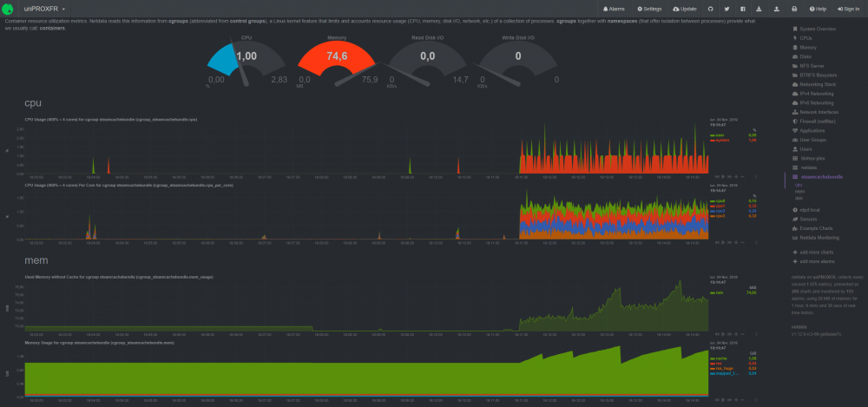This screenshot has width=868, height=407.
Task: Toggle rss dimension in Memory Usage legend
Action: coord(716,364)
